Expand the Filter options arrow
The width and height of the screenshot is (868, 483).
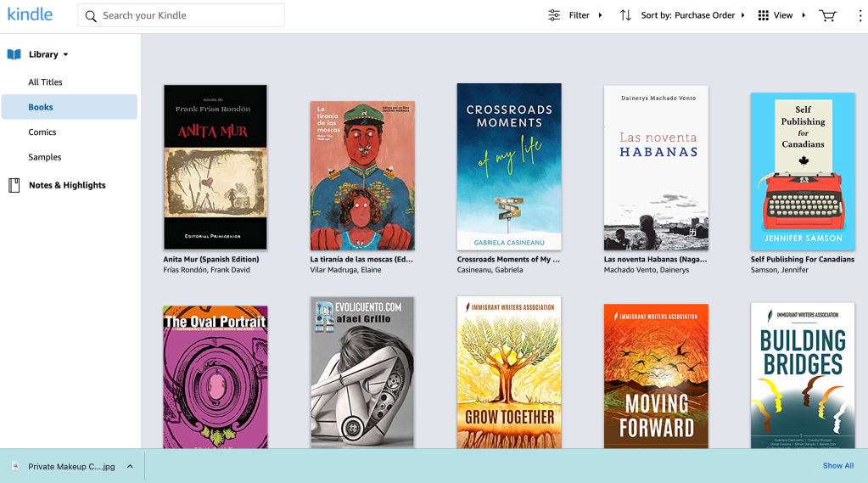600,15
